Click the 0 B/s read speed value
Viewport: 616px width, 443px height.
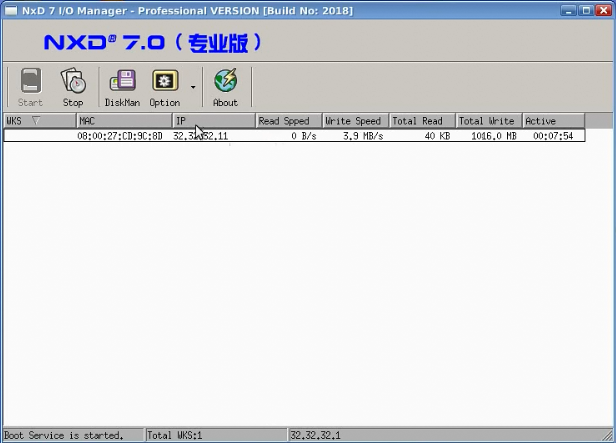tap(304, 136)
